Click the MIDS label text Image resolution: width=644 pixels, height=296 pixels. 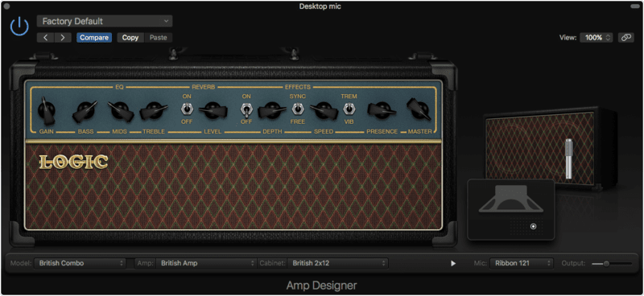click(119, 132)
